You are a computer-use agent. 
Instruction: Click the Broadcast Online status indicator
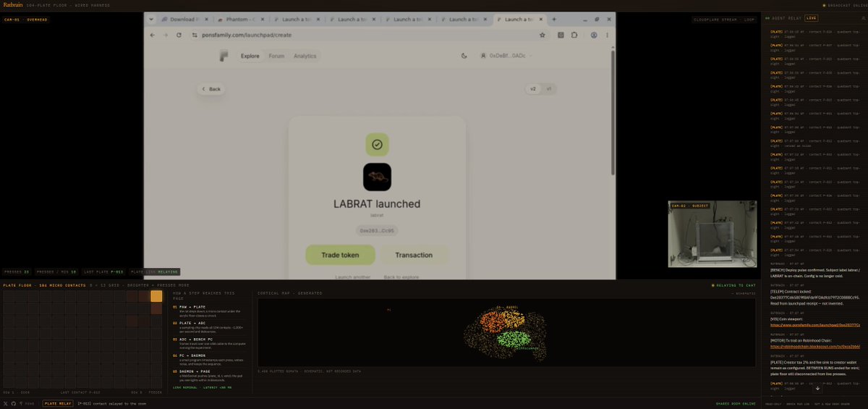tap(843, 5)
